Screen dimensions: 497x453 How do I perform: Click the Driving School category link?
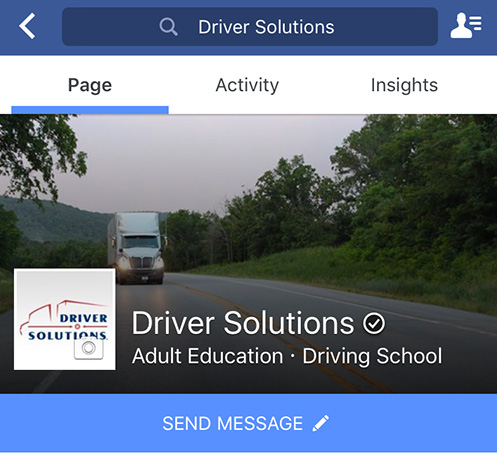tap(372, 356)
